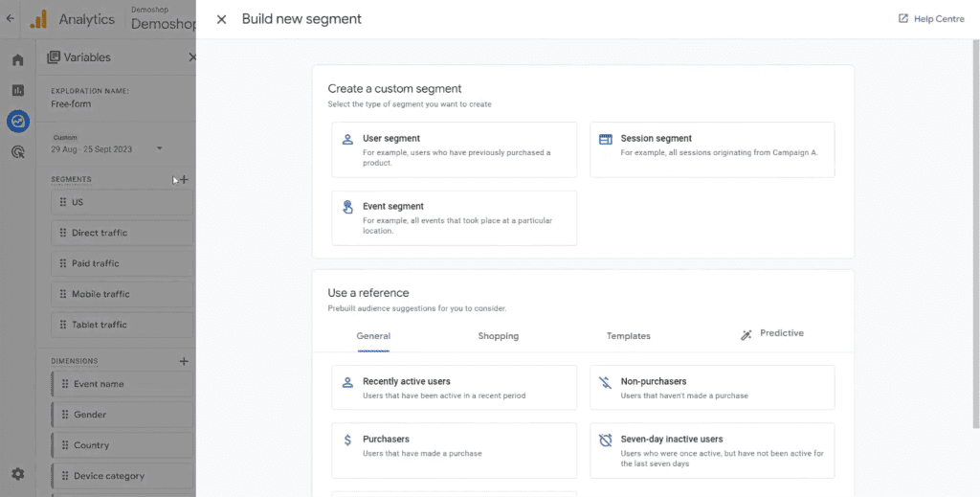Click the Predictive magic wand icon
The image size is (980, 497).
(x=746, y=335)
